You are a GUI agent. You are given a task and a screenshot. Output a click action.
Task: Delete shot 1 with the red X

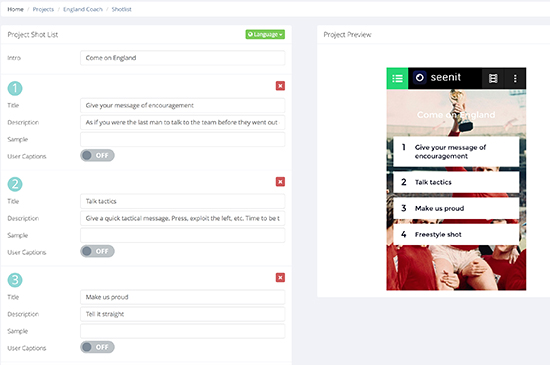[280, 86]
